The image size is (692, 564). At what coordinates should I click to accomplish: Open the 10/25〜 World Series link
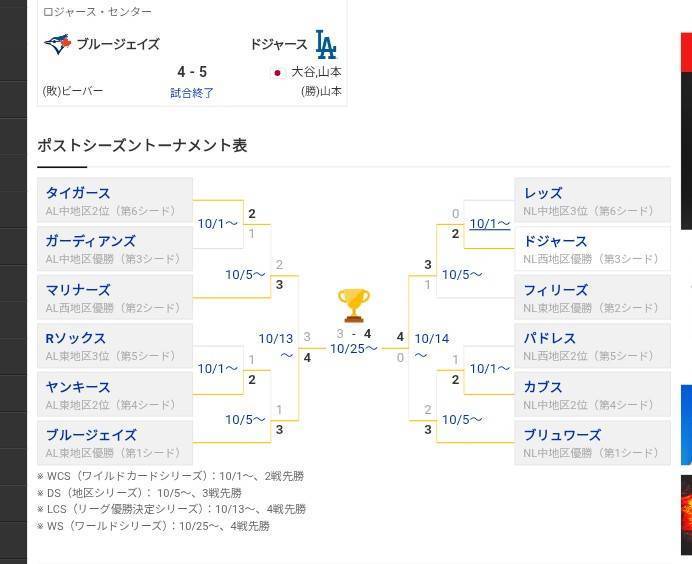354,349
